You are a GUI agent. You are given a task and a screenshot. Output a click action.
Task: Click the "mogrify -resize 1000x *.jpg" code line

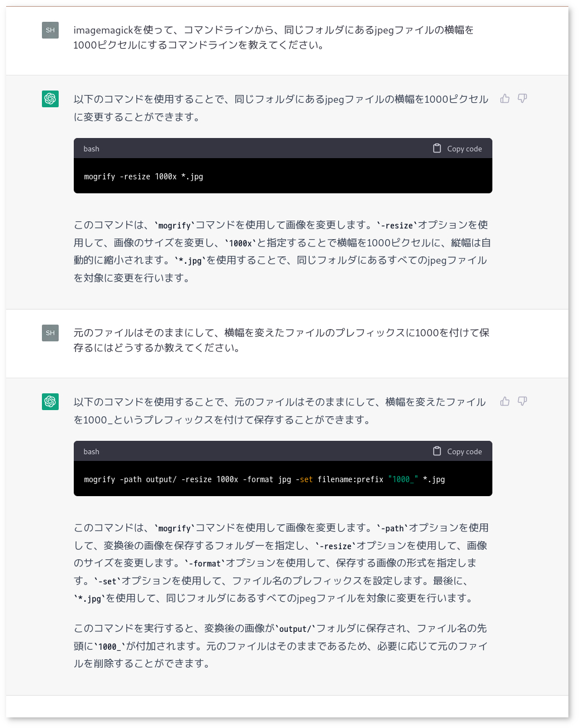[144, 177]
